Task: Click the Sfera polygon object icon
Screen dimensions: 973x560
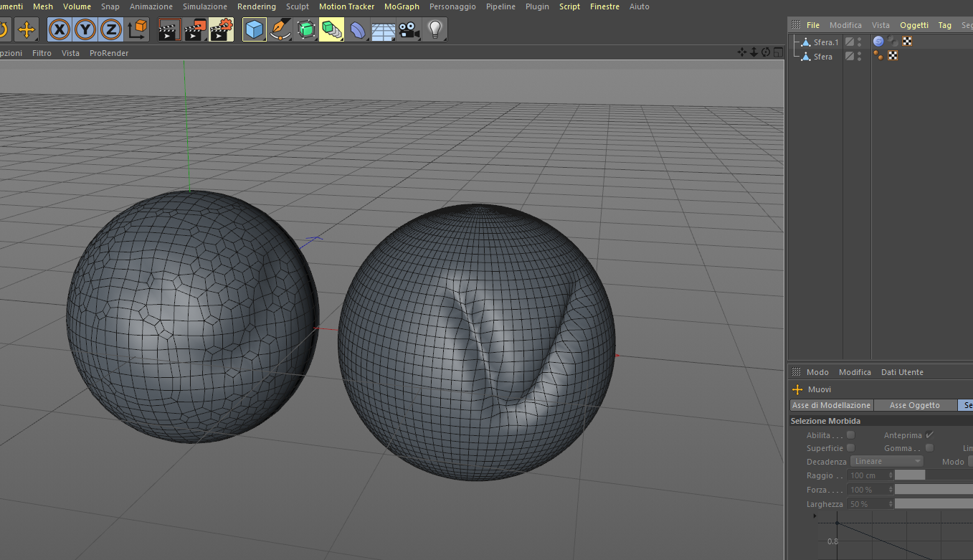Action: pos(806,57)
